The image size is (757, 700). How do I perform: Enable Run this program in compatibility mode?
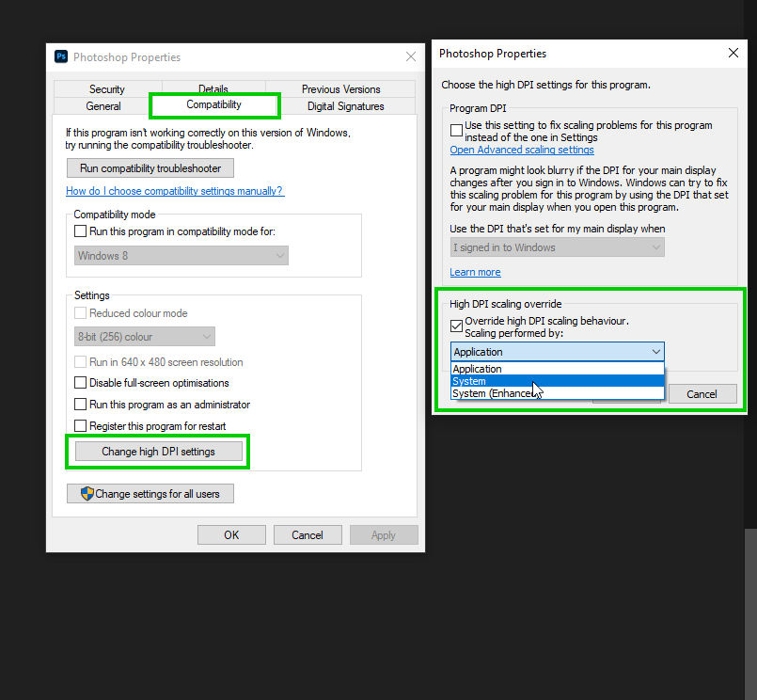point(80,231)
